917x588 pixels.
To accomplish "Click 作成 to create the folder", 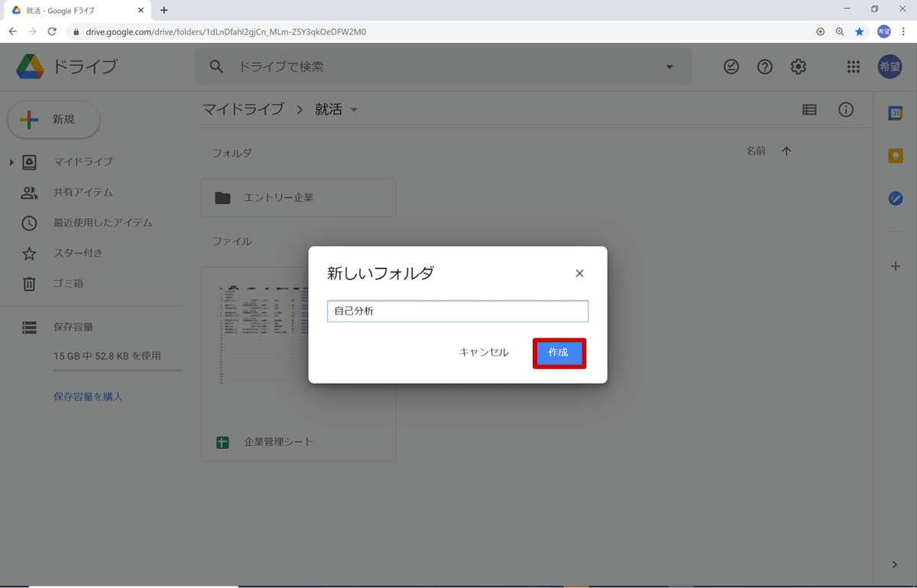I will pyautogui.click(x=559, y=352).
